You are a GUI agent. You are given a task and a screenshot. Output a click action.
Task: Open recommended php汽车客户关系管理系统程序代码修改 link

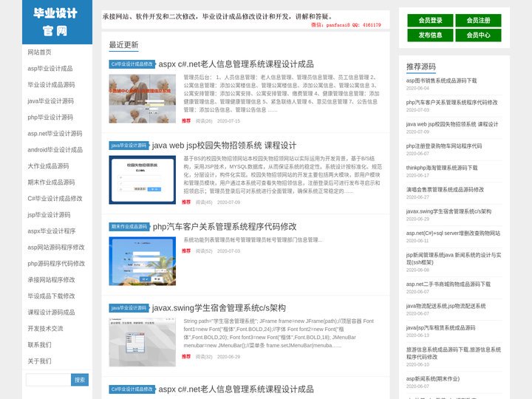452,103
